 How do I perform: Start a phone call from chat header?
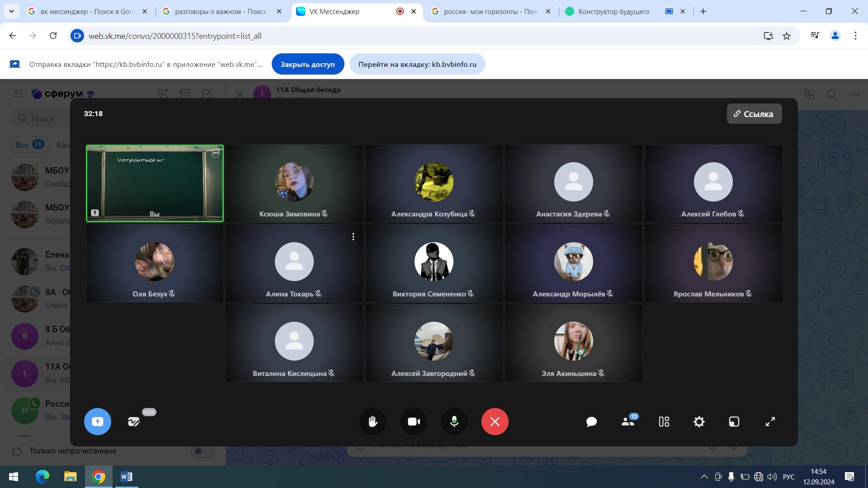(809, 94)
